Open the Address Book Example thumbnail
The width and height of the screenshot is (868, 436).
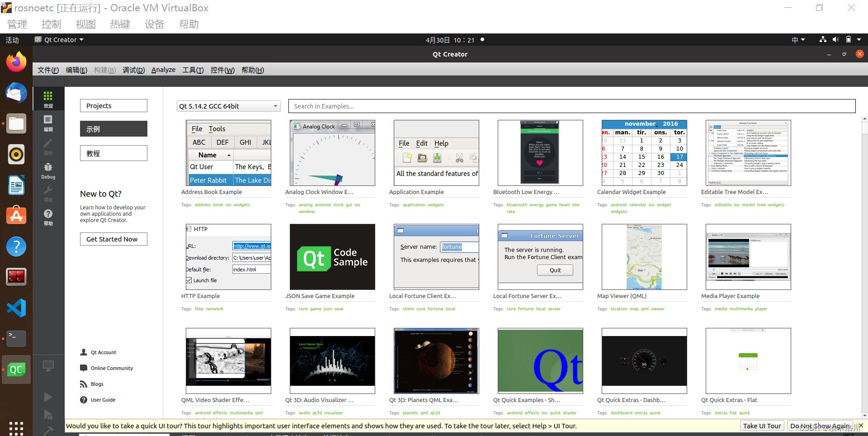pos(228,153)
